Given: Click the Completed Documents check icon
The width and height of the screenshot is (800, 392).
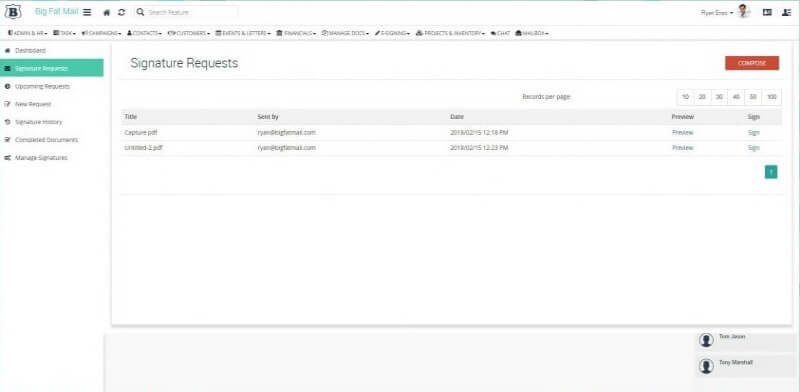Looking at the screenshot, I should point(7,140).
